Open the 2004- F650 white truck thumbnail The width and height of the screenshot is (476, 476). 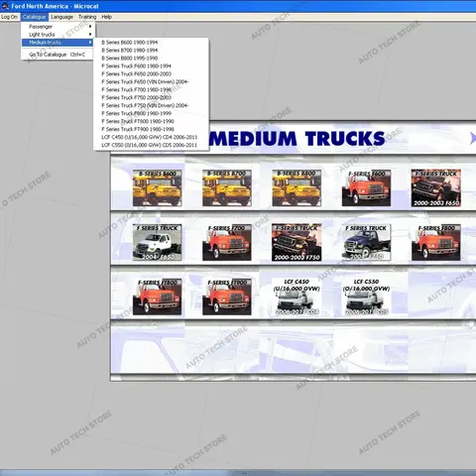click(x=158, y=242)
